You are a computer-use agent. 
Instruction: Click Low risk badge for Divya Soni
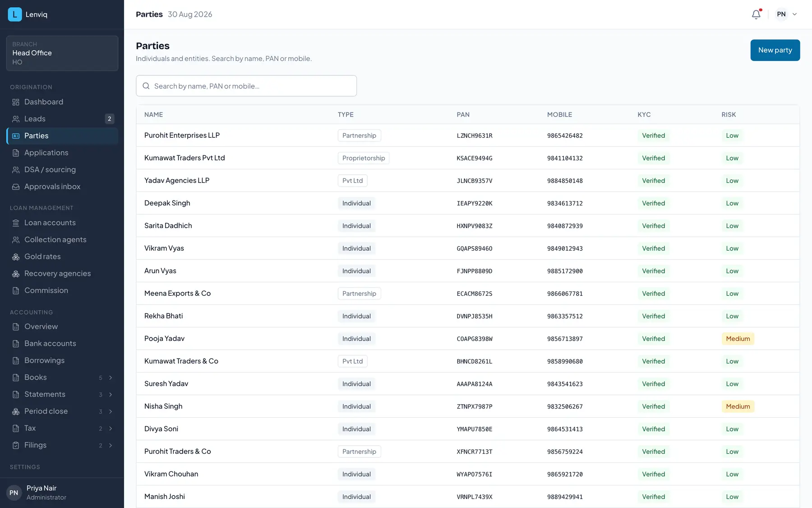click(732, 429)
